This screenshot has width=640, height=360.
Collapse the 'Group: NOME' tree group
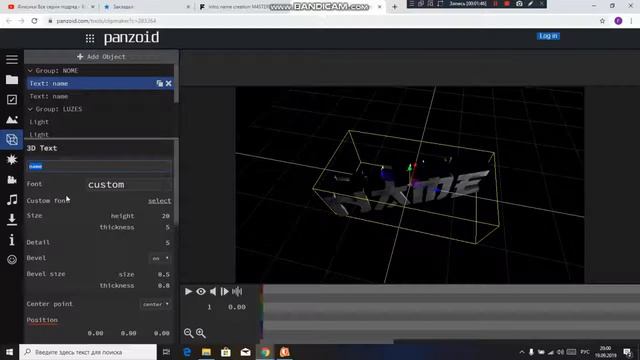tap(30, 71)
